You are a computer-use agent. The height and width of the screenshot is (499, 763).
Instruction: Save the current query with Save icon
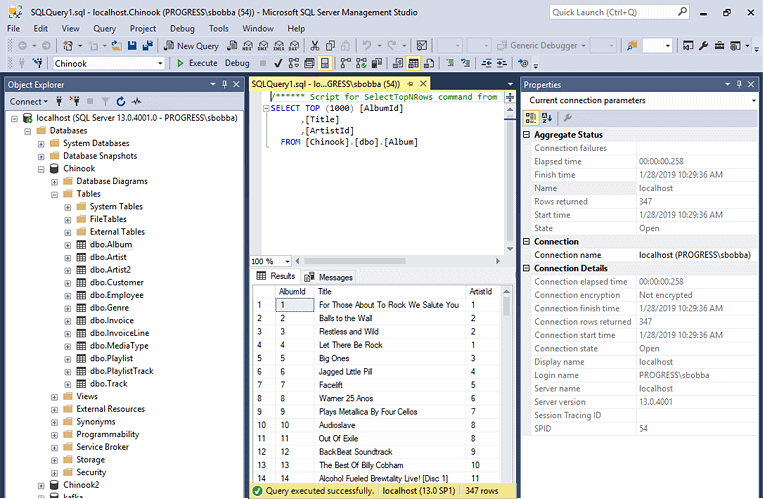tap(132, 46)
